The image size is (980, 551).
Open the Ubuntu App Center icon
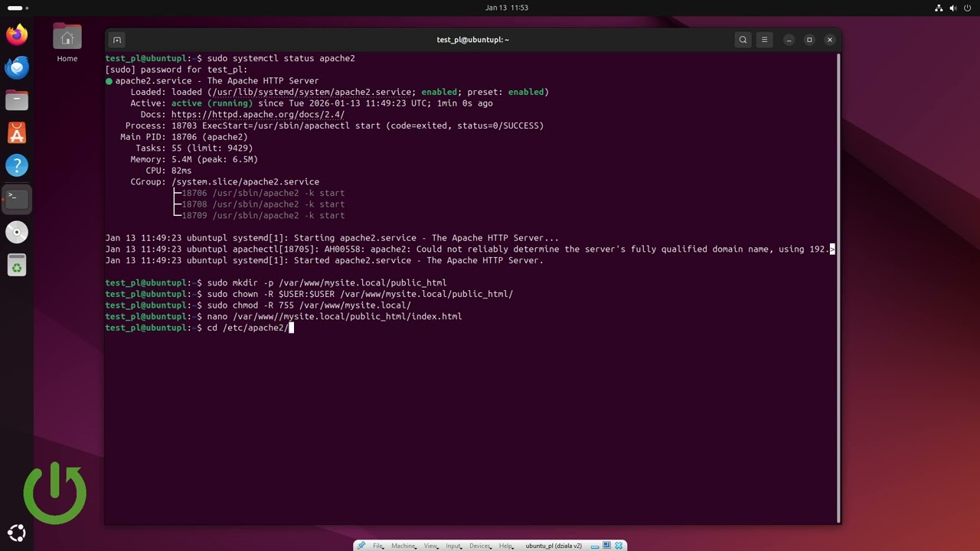coord(17,133)
